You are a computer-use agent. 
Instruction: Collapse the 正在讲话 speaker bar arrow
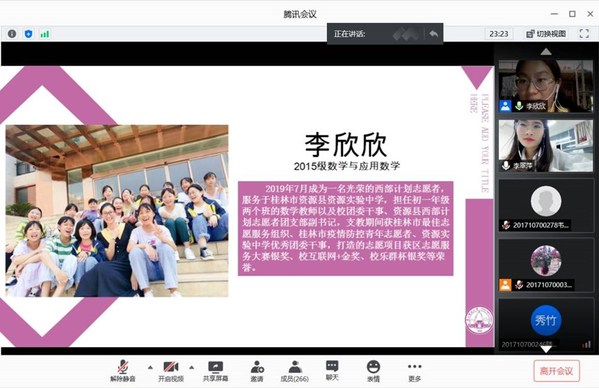433,34
